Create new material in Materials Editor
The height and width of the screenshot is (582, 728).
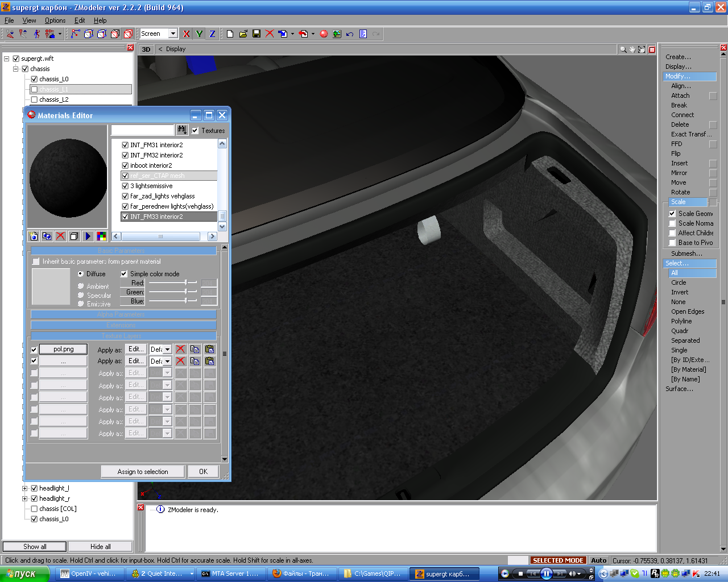34,236
